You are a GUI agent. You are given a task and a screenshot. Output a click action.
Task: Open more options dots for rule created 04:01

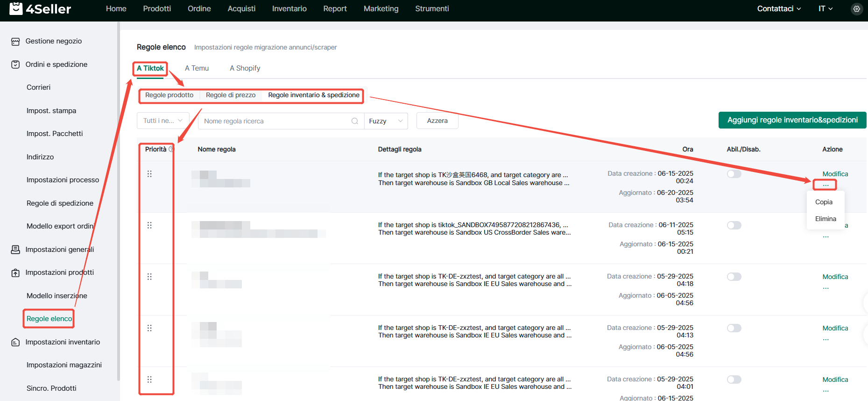click(826, 391)
